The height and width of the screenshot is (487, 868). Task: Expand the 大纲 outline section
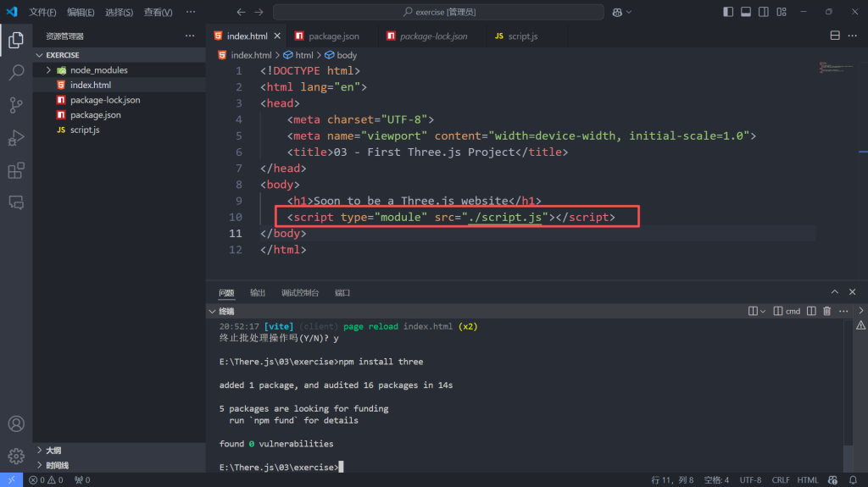pyautogui.click(x=39, y=451)
